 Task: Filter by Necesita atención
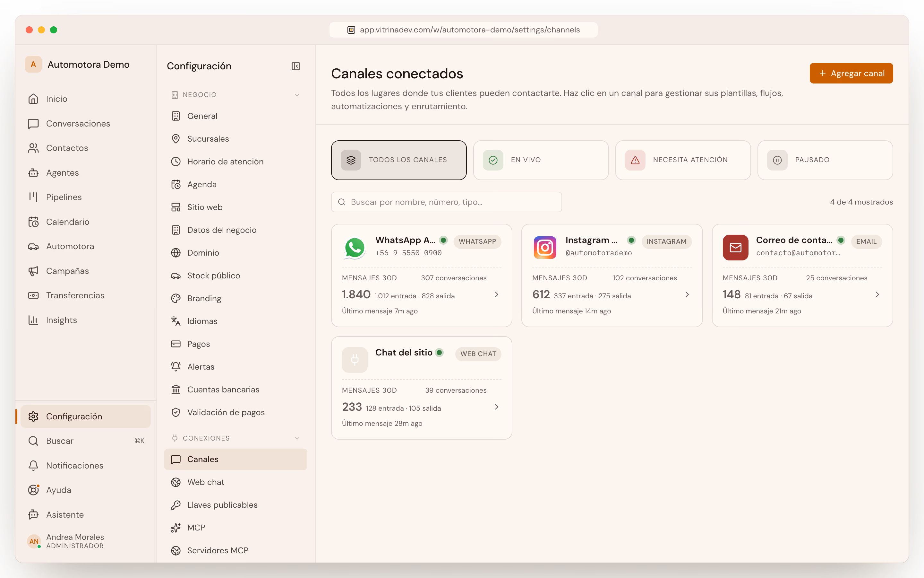(683, 160)
